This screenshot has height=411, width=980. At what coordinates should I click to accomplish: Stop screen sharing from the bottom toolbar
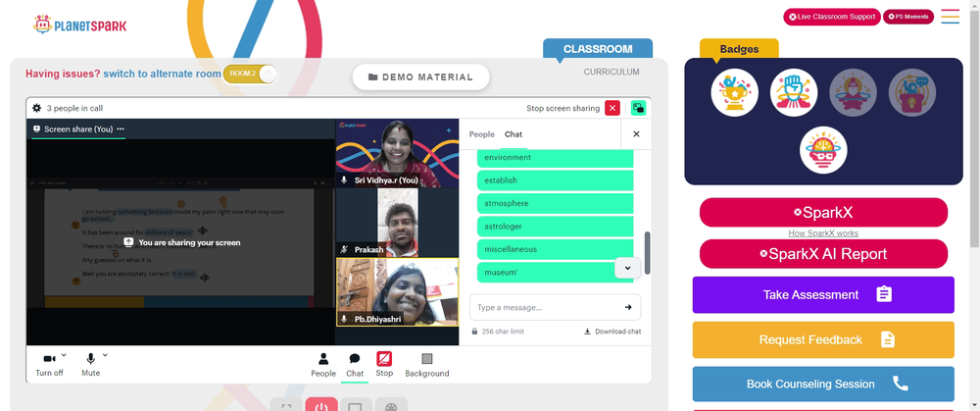[384, 365]
